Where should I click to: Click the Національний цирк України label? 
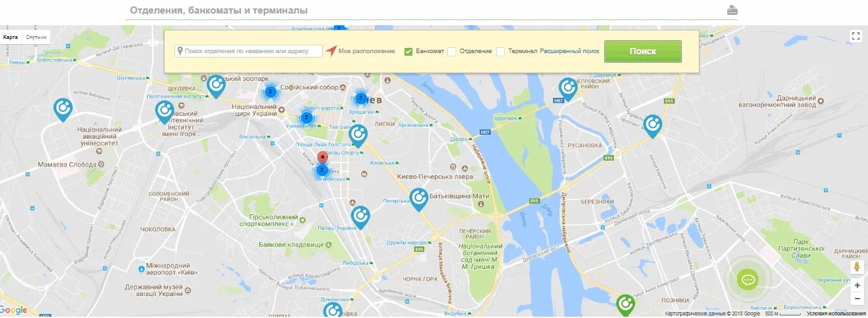pos(254,109)
